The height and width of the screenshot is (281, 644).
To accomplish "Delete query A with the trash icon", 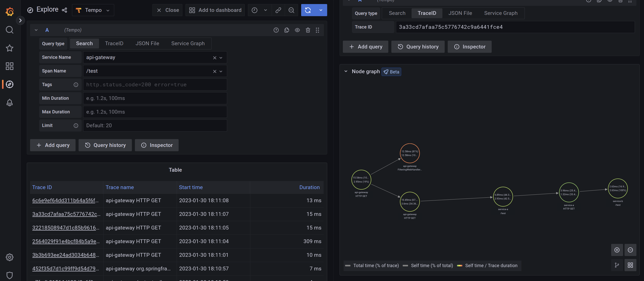I will (x=308, y=30).
